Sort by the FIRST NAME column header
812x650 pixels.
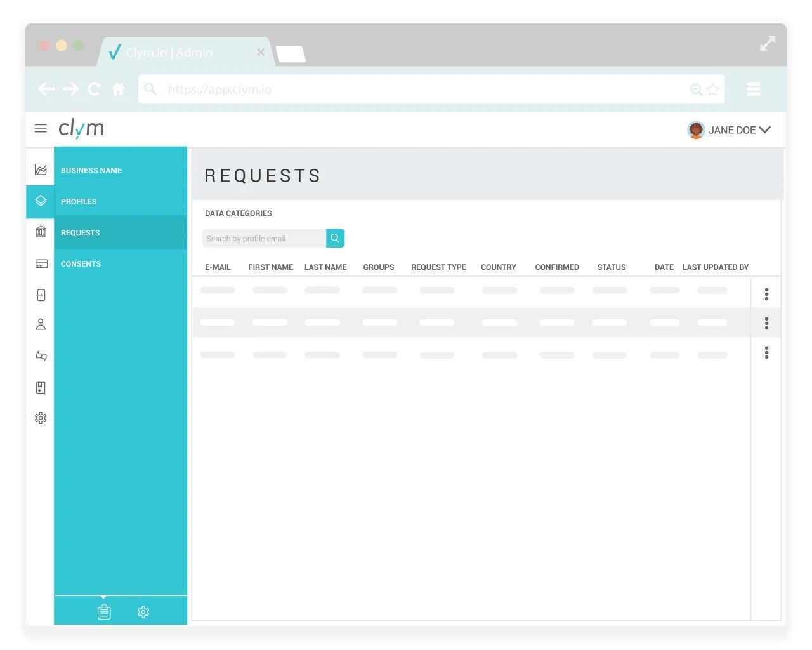pyautogui.click(x=271, y=267)
